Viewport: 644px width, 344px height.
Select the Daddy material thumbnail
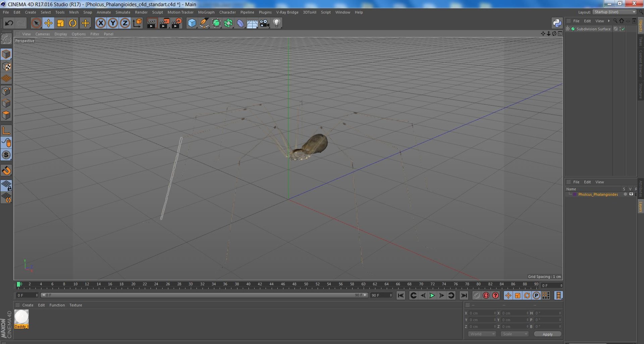21,319
